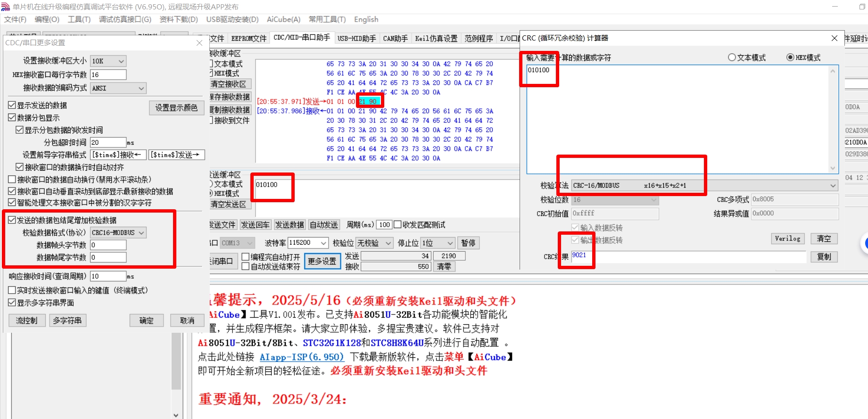Viewport: 868px width, 419px height.
Task: Click the 多字符串 button
Action: point(67,320)
